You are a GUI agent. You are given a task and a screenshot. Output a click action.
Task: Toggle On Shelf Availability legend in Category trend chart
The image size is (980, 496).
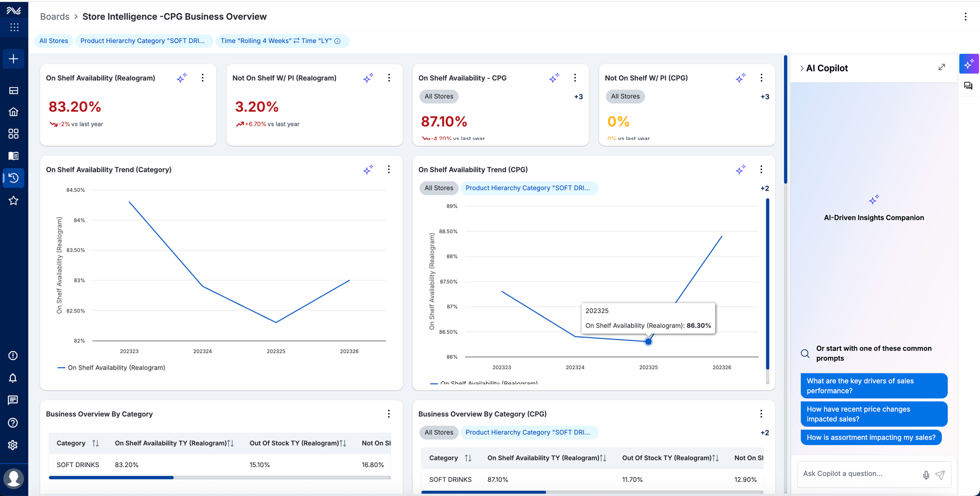coord(111,368)
